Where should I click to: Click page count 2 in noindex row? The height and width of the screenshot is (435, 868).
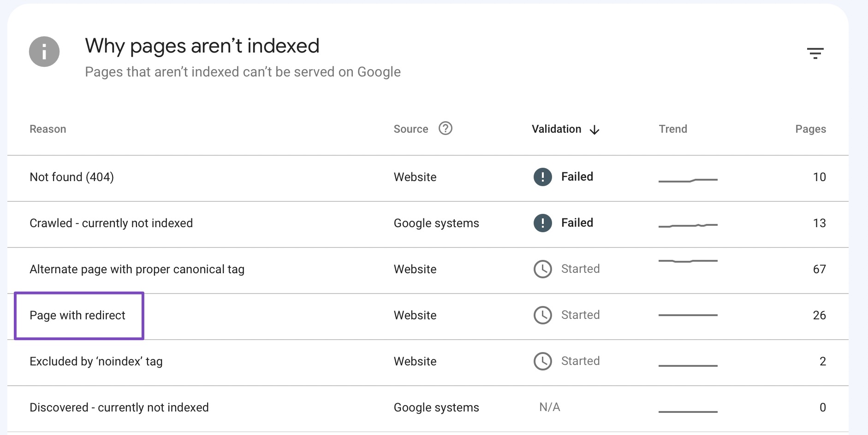pyautogui.click(x=823, y=361)
